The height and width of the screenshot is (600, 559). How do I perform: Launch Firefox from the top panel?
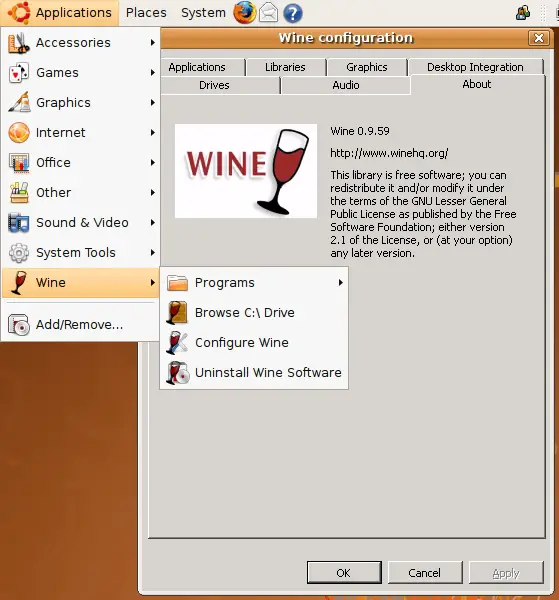[244, 12]
